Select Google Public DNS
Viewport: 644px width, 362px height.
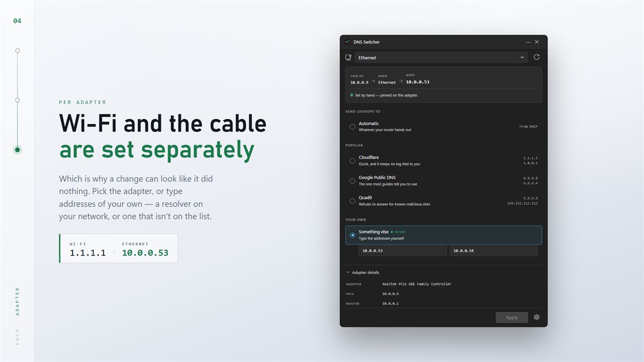click(x=444, y=181)
